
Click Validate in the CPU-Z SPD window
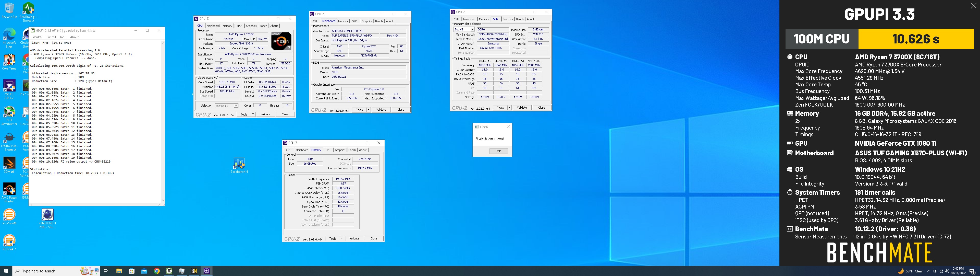pos(522,108)
